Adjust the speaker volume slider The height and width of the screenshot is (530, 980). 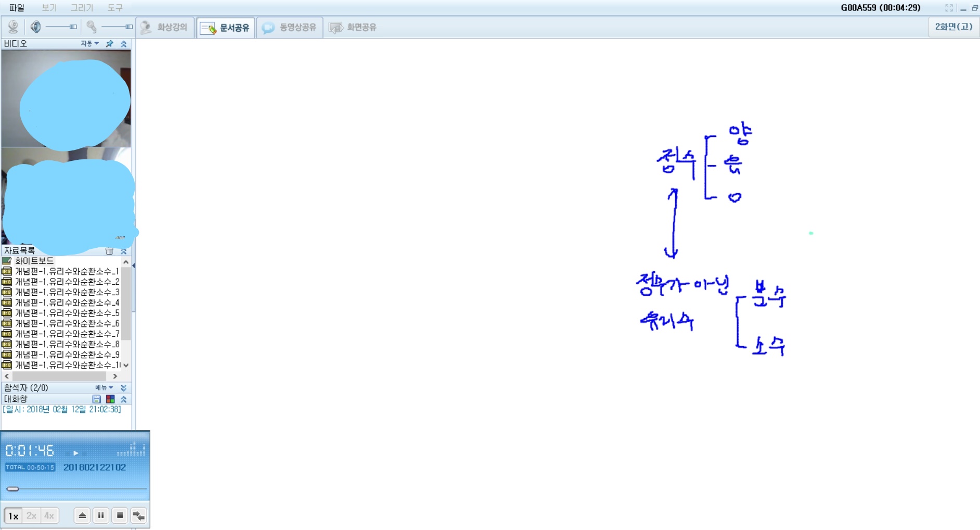click(61, 27)
